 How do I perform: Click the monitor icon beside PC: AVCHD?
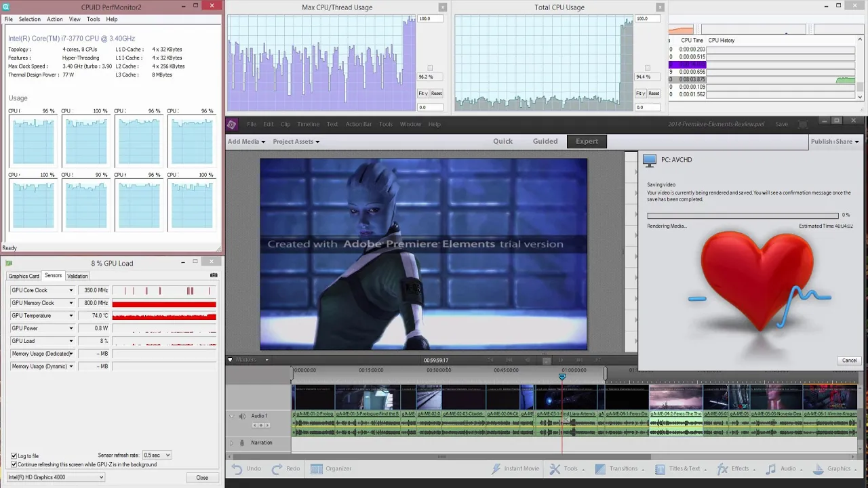click(x=649, y=160)
